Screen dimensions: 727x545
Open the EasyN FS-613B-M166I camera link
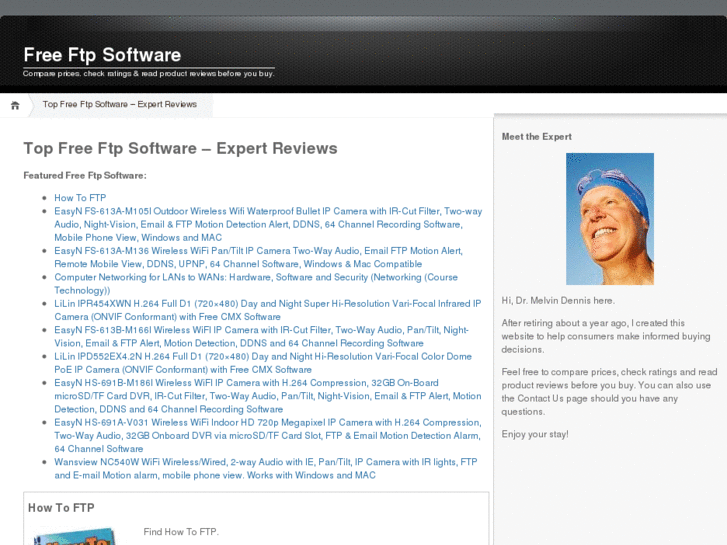(261, 337)
